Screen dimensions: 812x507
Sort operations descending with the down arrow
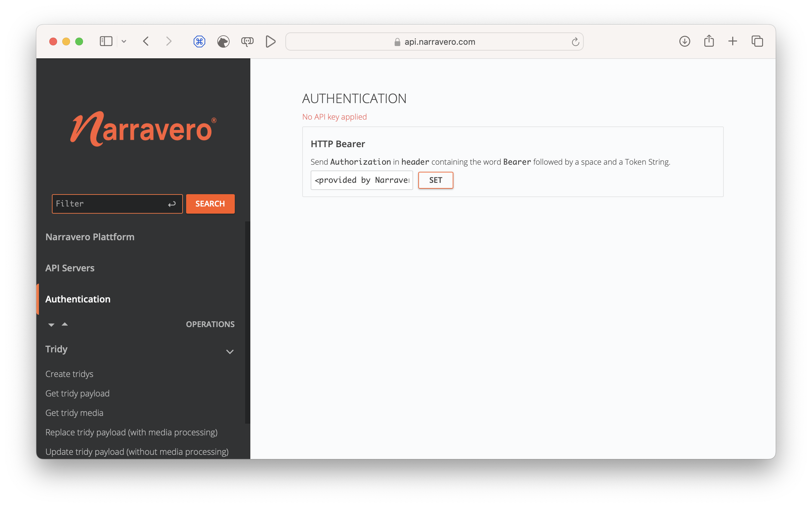pos(51,324)
